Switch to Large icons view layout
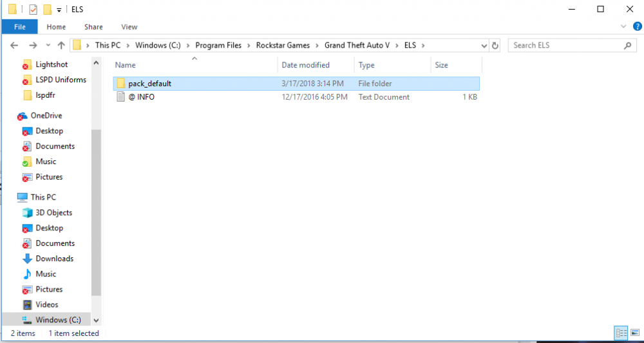This screenshot has height=343, width=644. coord(635,333)
